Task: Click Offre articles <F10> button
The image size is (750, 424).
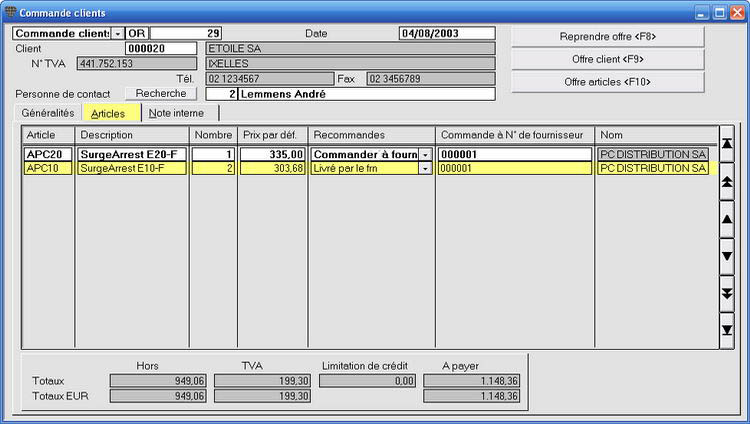Action: pyautogui.click(x=607, y=82)
